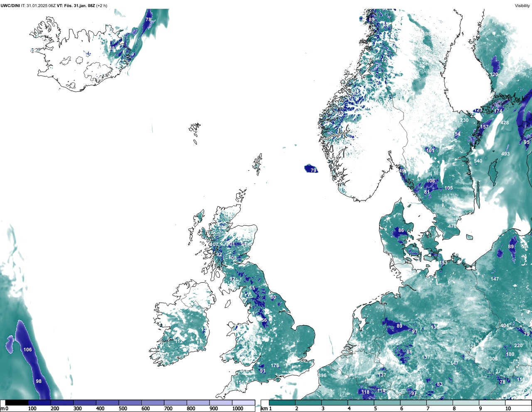Image resolution: width=532 pixels, height=412 pixels.
Task: Click the '230' value in Sweden
Action: pos(464,120)
